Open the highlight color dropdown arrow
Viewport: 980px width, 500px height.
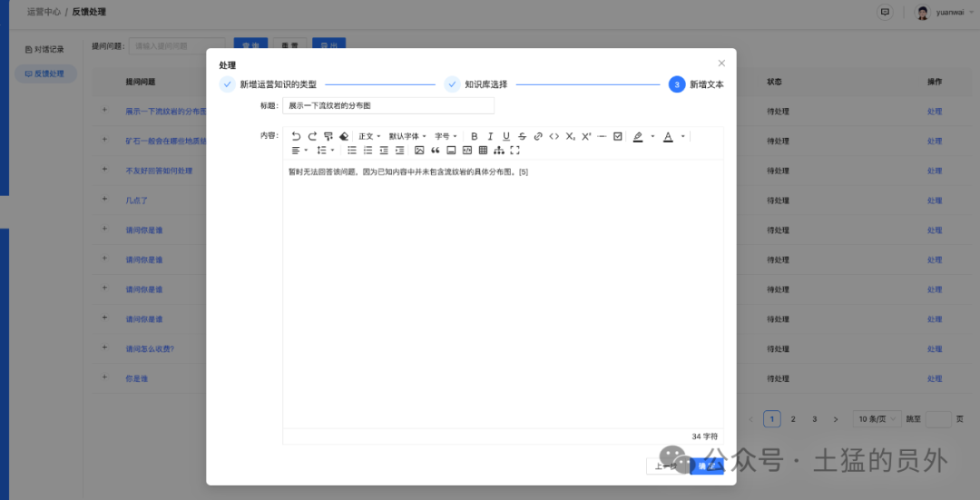(652, 136)
